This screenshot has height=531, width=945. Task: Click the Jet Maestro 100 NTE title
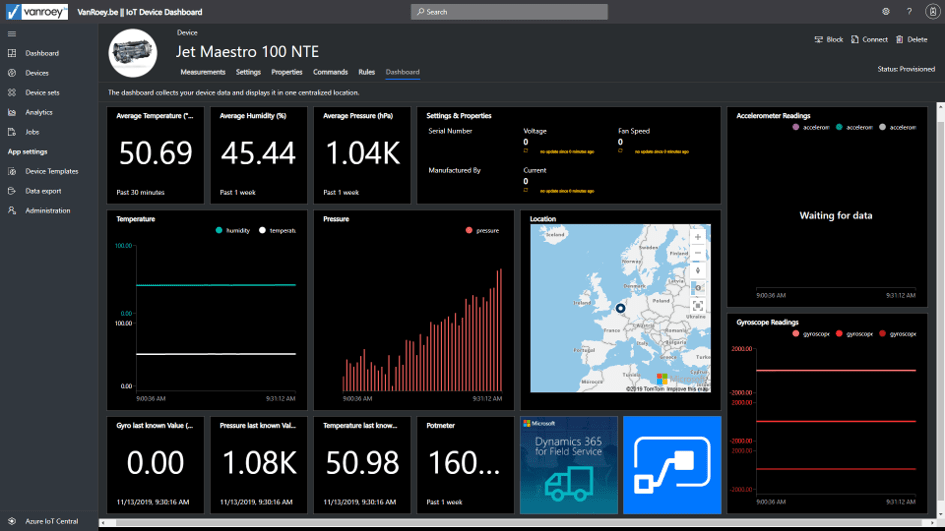pos(247,52)
